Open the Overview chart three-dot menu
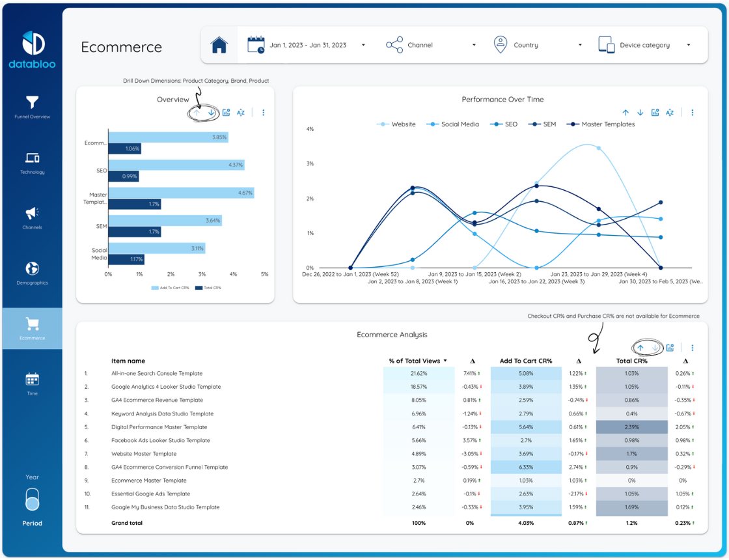Screen dimensions: 729x560 (x=263, y=113)
